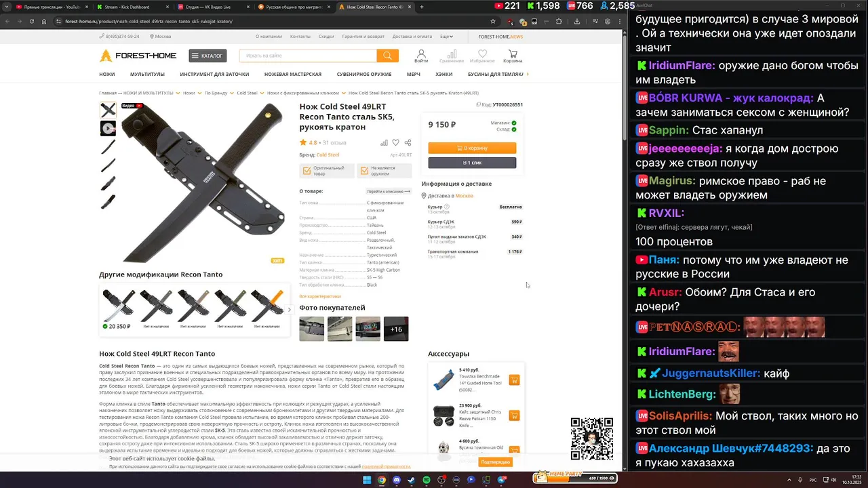
Task: Open НОЖЕВАЯ МАСТЕРСКАЯ category
Action: tap(293, 75)
